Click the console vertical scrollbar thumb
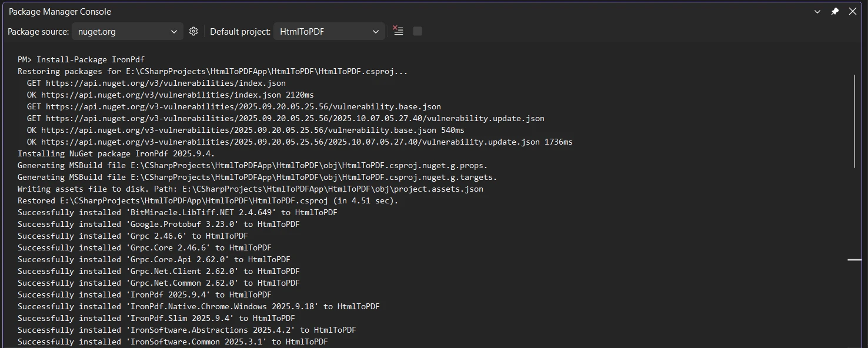The image size is (868, 348). (x=854, y=121)
